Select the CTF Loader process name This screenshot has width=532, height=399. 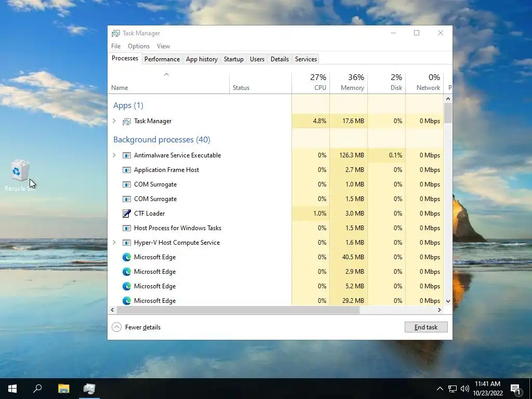click(x=149, y=214)
